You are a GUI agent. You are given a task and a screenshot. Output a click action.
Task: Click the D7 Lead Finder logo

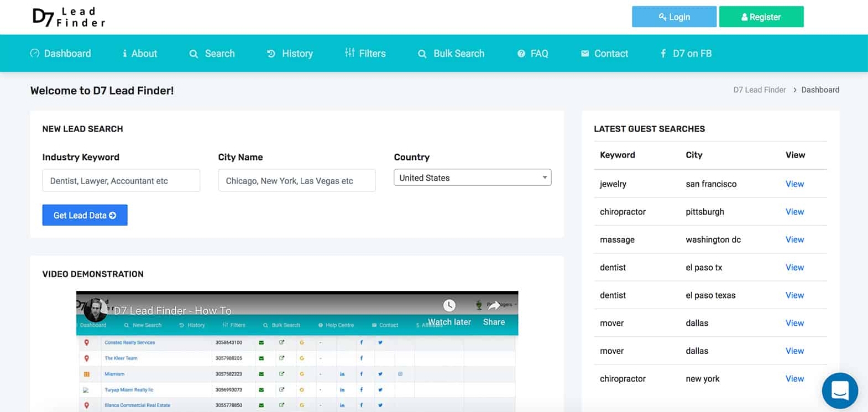(69, 17)
